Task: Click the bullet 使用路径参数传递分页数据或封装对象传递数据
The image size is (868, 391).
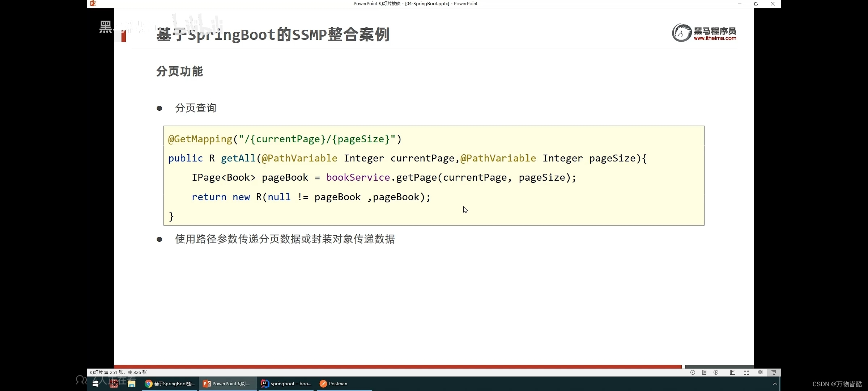Action: (x=285, y=239)
